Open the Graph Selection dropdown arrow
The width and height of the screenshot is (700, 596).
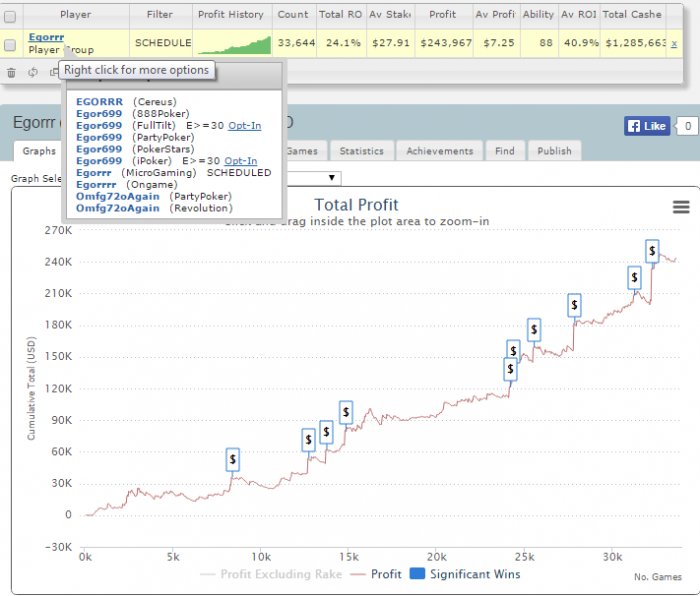tap(332, 178)
